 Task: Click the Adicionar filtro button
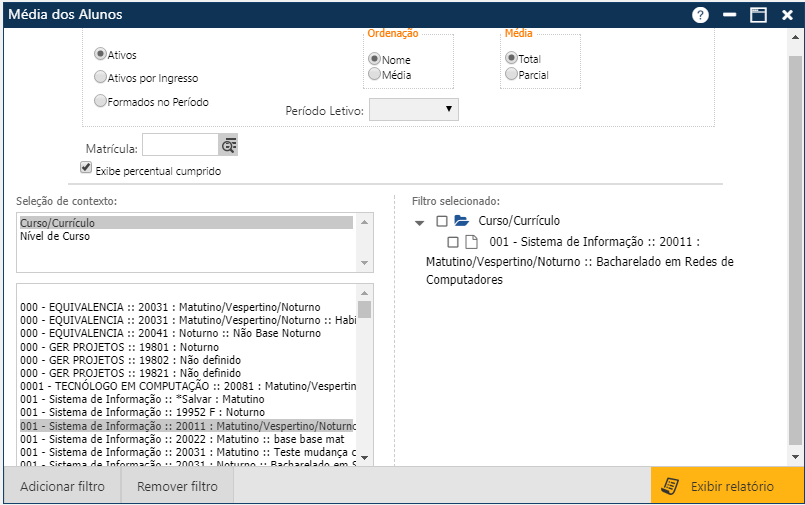coord(62,487)
